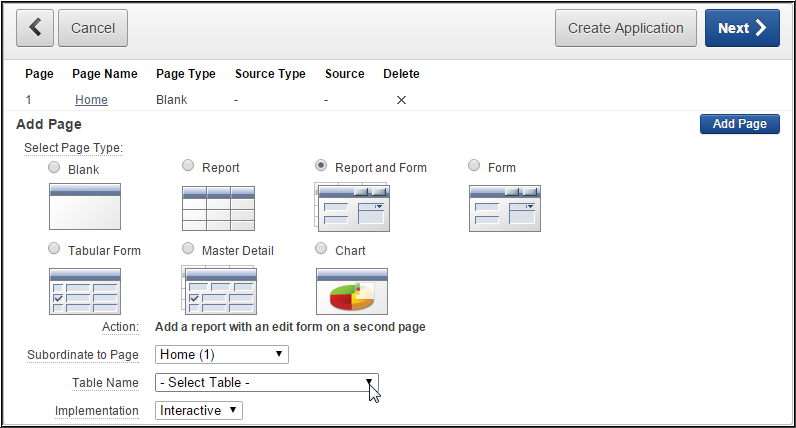The height and width of the screenshot is (428, 796).
Task: Click the Form page type image
Action: 505,207
